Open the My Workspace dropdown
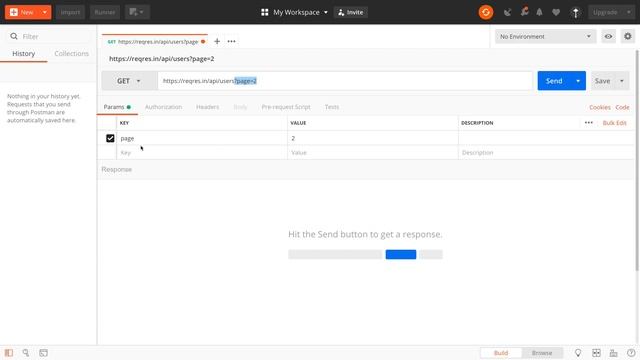The height and width of the screenshot is (360, 640). (300, 12)
